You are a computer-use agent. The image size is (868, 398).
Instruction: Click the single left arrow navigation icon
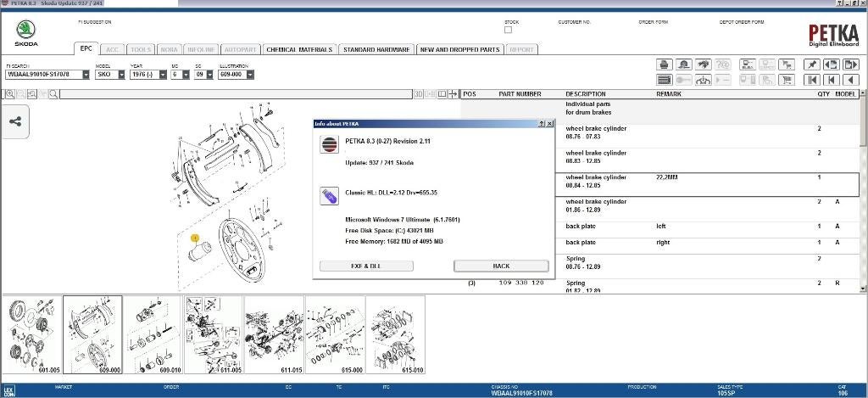(851, 80)
